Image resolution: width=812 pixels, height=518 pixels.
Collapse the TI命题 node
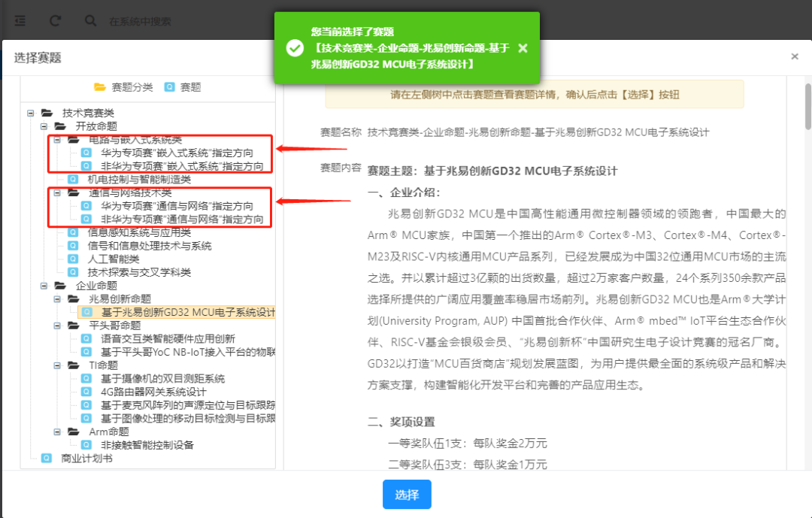57,365
